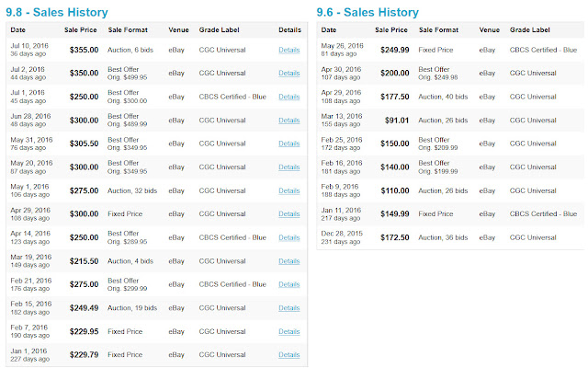Click Details for the $249.49 auction
588x368 pixels.
289,308
